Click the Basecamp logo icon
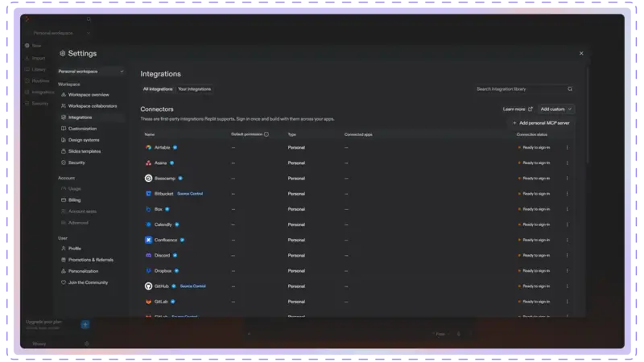This screenshot has width=644, height=362. 148,178
